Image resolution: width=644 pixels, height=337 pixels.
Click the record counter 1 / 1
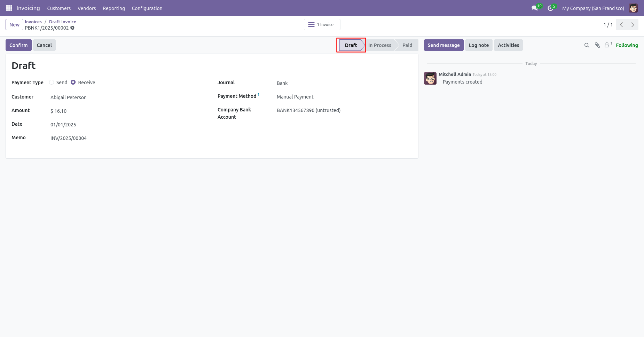608,25
